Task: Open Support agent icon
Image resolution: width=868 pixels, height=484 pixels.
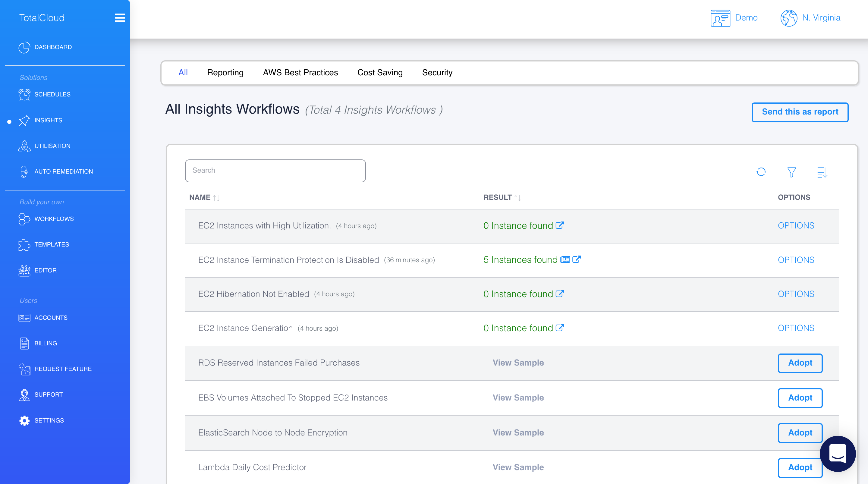Action: [24, 395]
